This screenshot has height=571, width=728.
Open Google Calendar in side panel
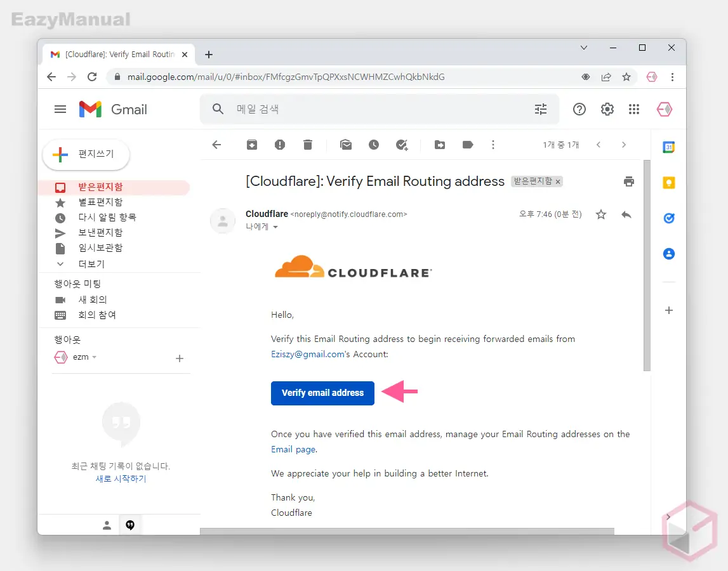click(668, 147)
